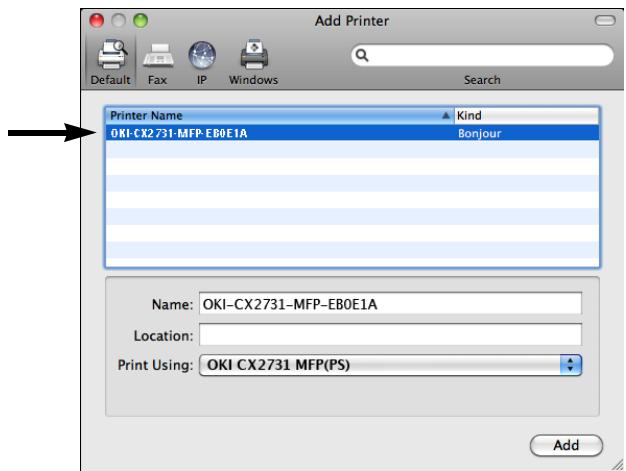This screenshot has height=471, width=626.
Task: Select the OKI-CX2731-MFP-EB0E1A printer row
Action: click(352, 133)
